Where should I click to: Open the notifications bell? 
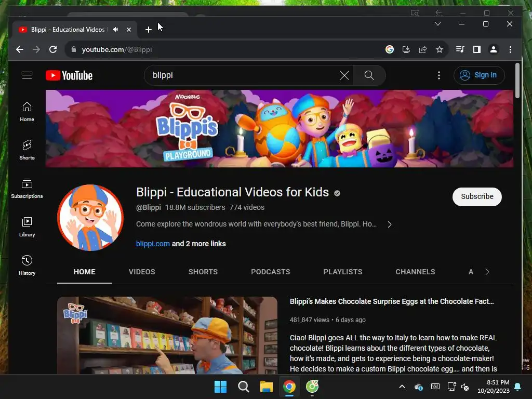pos(518,387)
